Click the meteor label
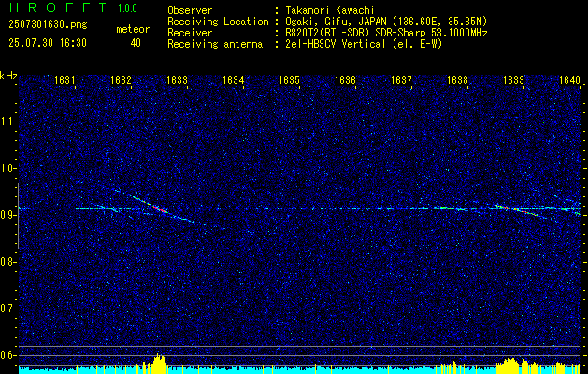Viewport: 588px width, 374px height. click(x=133, y=29)
